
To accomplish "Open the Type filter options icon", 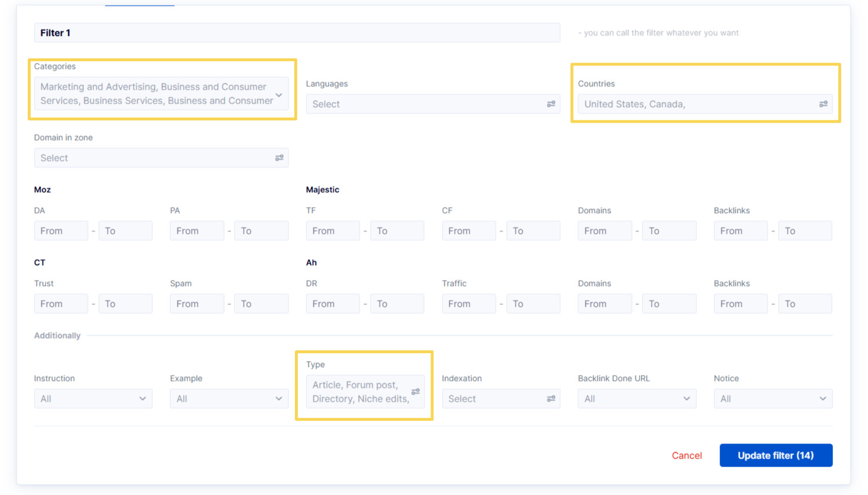I will pos(415,392).
